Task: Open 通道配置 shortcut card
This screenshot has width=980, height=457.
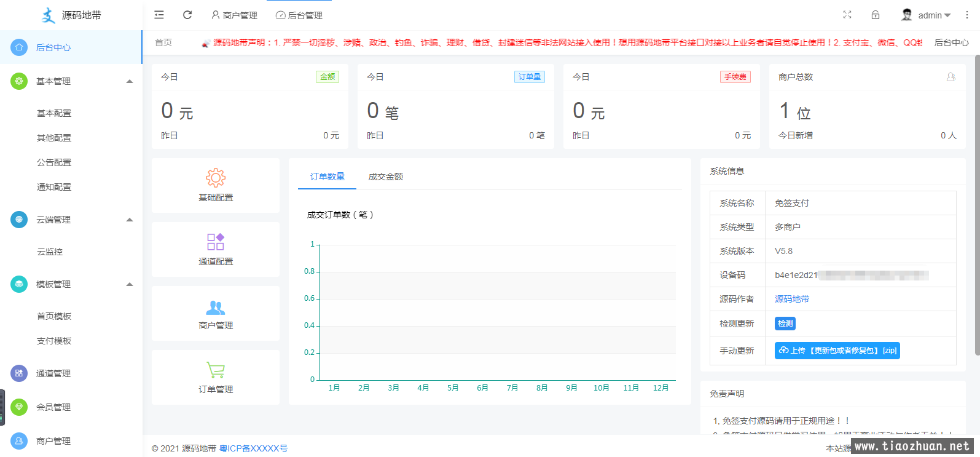Action: (x=216, y=249)
